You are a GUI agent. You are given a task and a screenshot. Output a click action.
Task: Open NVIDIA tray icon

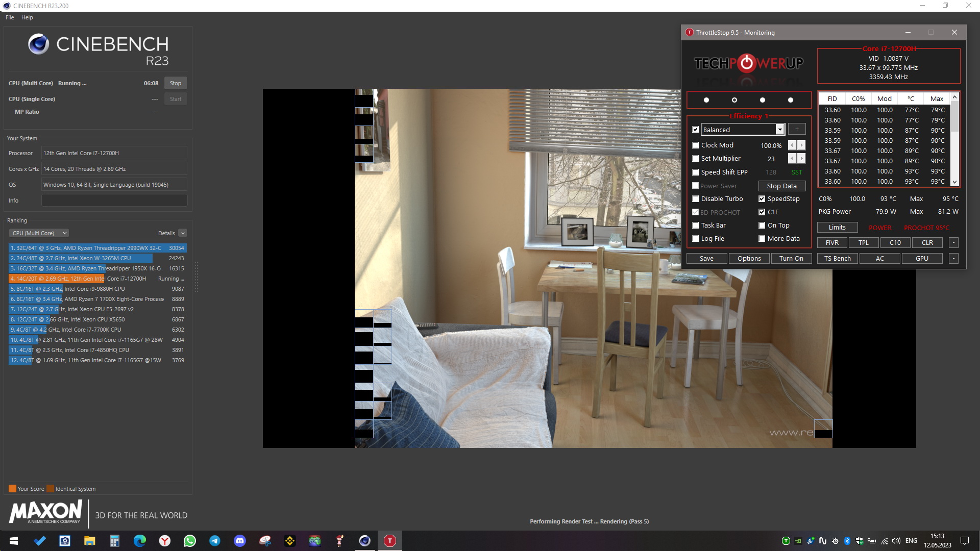point(798,541)
